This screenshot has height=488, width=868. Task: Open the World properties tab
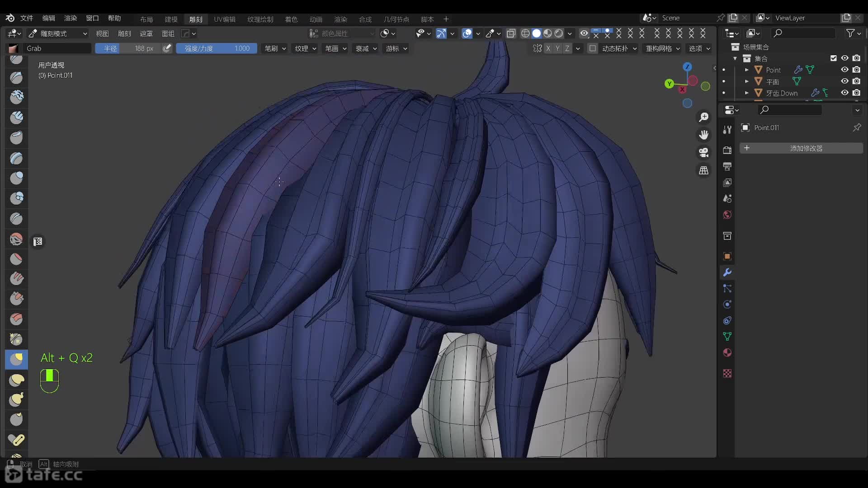point(727,215)
